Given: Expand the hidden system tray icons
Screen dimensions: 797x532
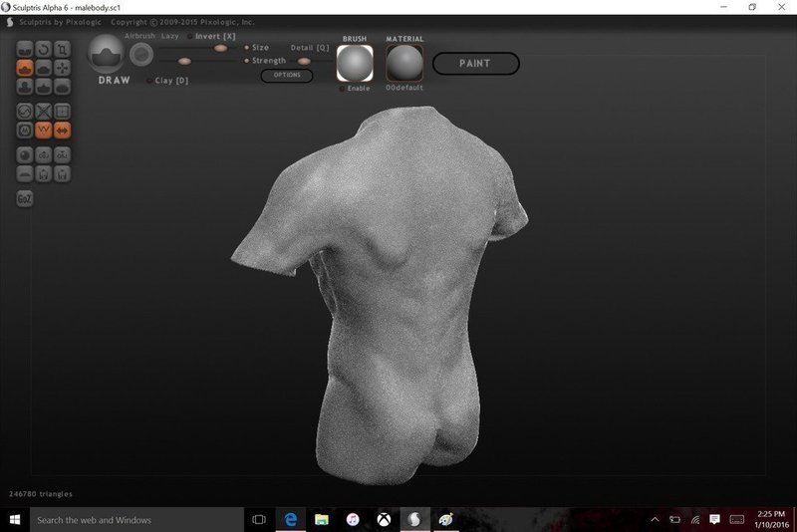Looking at the screenshot, I should (x=656, y=519).
